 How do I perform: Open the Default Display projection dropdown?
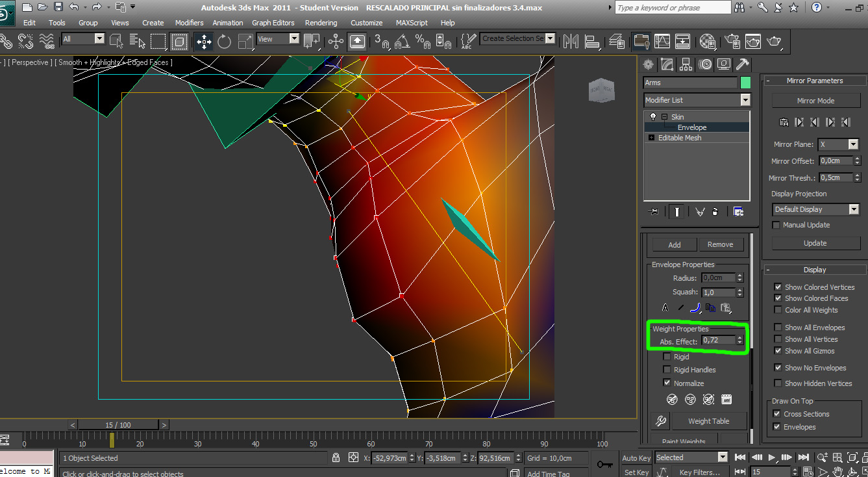point(853,209)
